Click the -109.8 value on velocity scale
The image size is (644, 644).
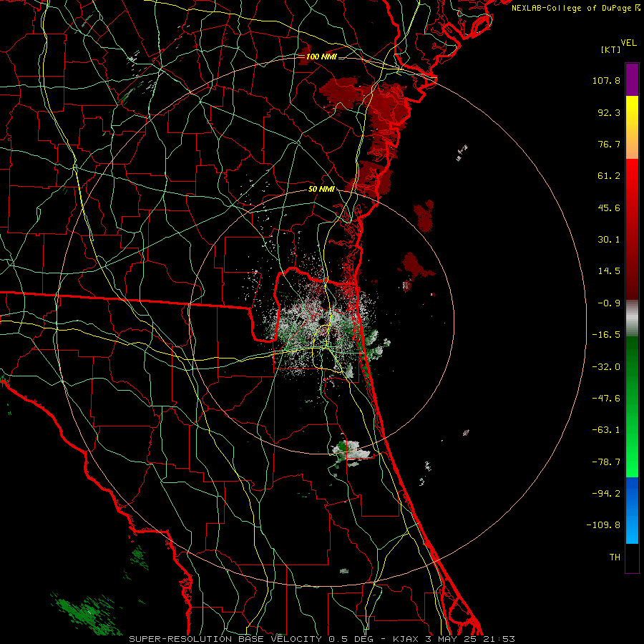[x=604, y=525]
